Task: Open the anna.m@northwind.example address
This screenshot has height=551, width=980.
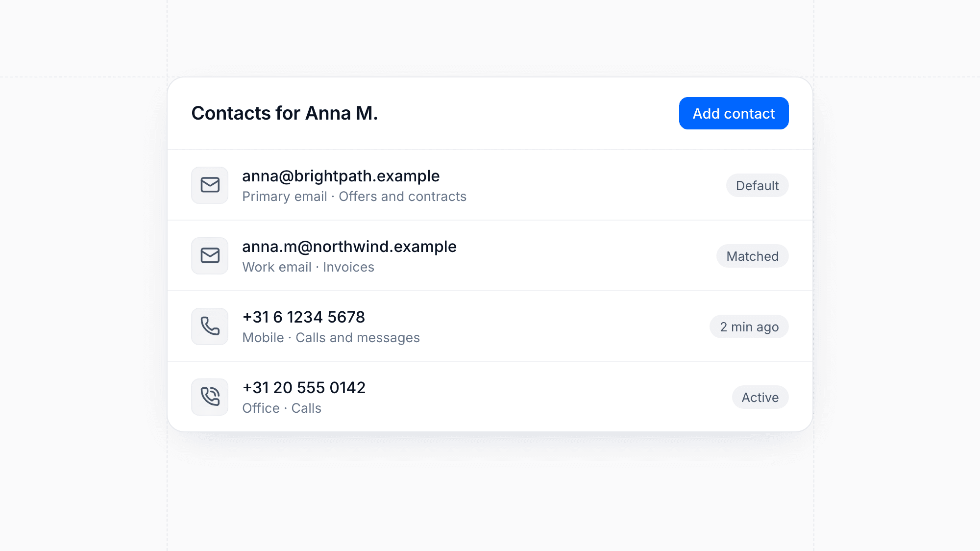Action: (x=349, y=247)
